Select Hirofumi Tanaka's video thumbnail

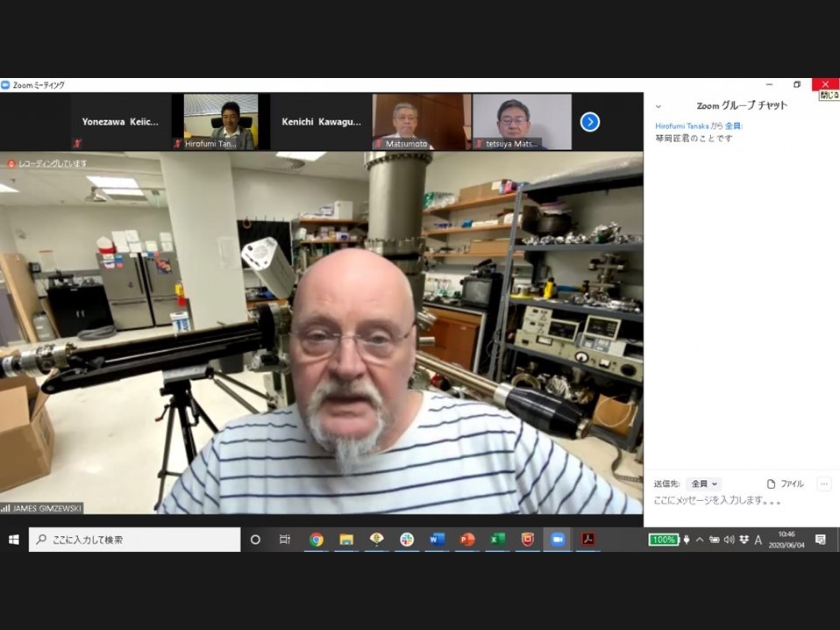[x=221, y=122]
